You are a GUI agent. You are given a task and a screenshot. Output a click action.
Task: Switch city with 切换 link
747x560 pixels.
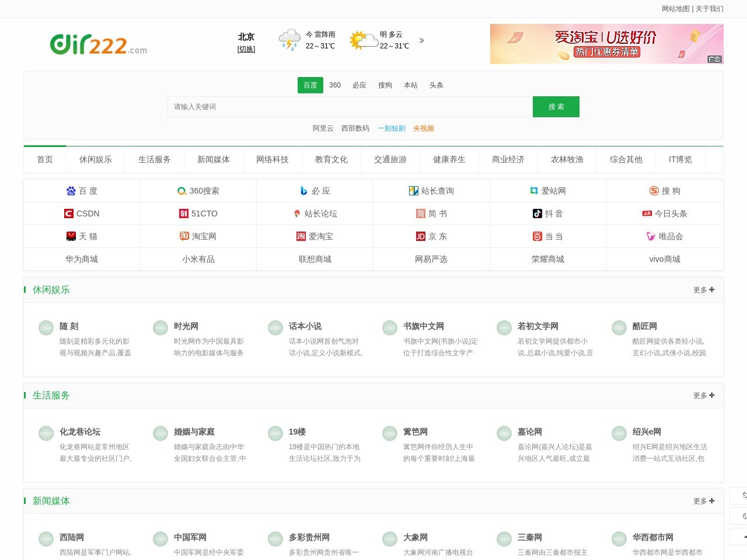click(x=246, y=49)
